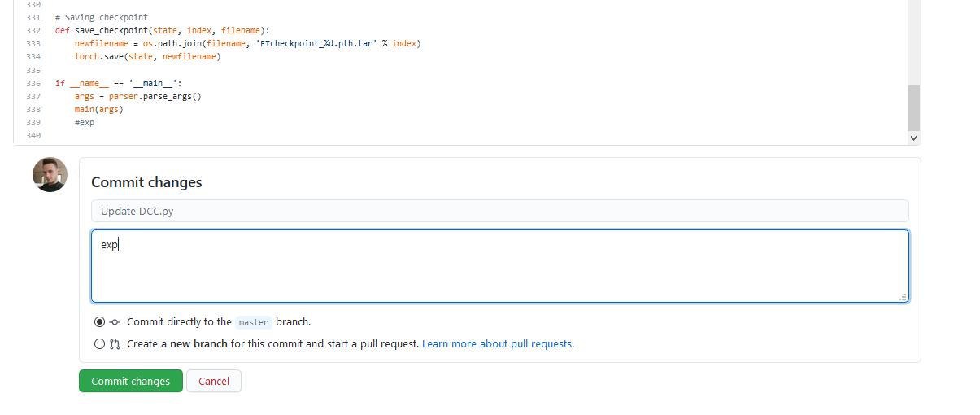
Task: Click the git commit icon beside 'Commit directly'
Action: pos(115,322)
